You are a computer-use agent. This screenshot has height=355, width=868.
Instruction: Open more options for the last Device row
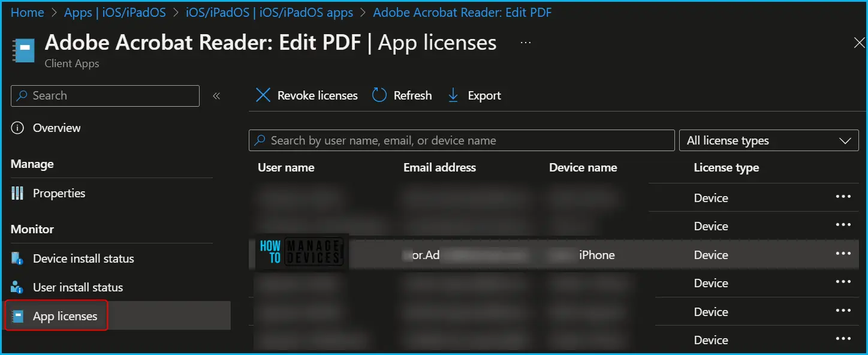click(x=843, y=339)
